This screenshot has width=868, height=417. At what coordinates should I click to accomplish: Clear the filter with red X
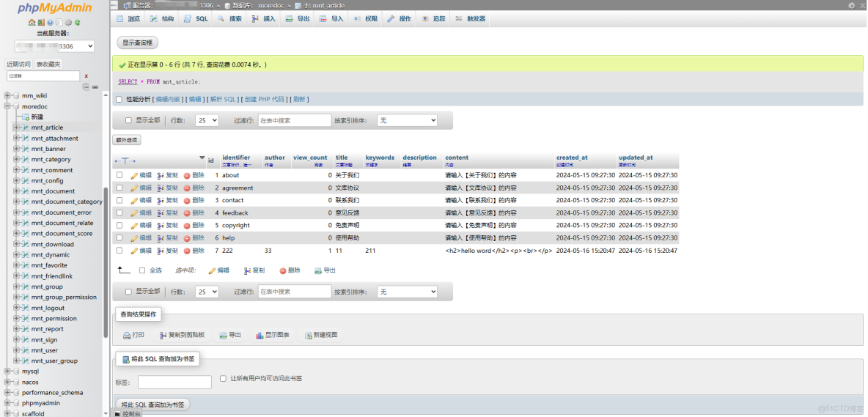pyautogui.click(x=87, y=75)
